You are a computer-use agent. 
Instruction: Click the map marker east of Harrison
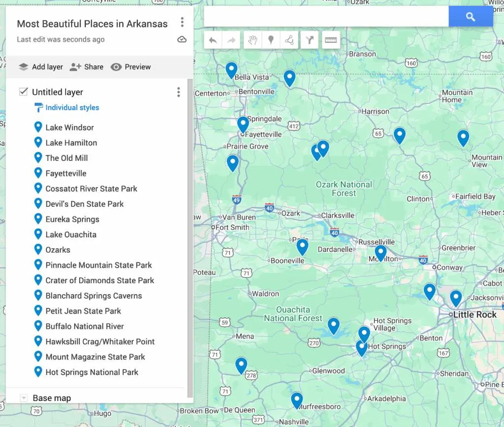(400, 135)
